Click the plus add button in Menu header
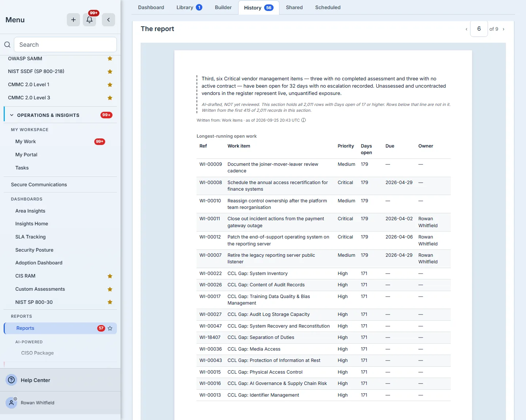 tap(73, 20)
